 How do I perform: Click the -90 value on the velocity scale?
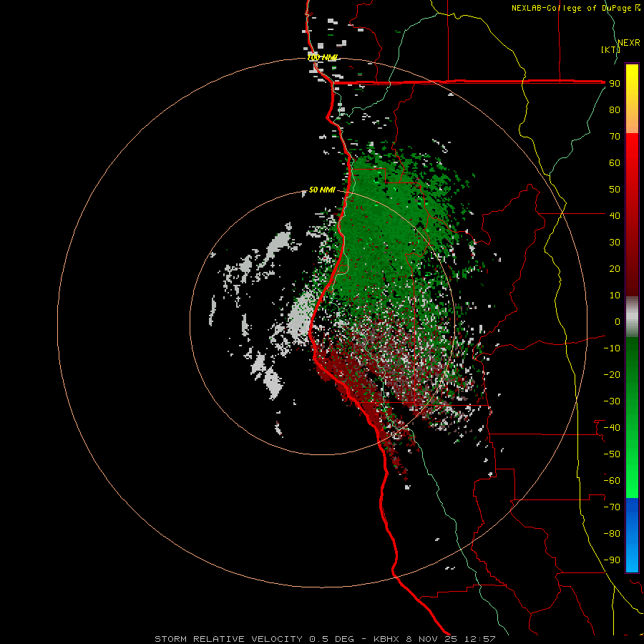[612, 560]
